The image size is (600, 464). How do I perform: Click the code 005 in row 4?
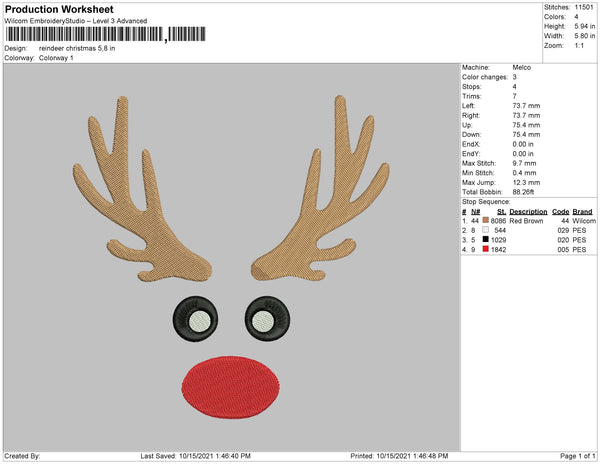click(x=563, y=249)
